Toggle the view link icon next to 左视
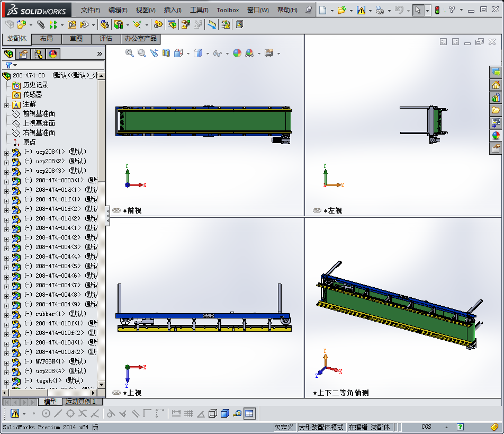This screenshot has height=434, width=504. click(x=317, y=210)
